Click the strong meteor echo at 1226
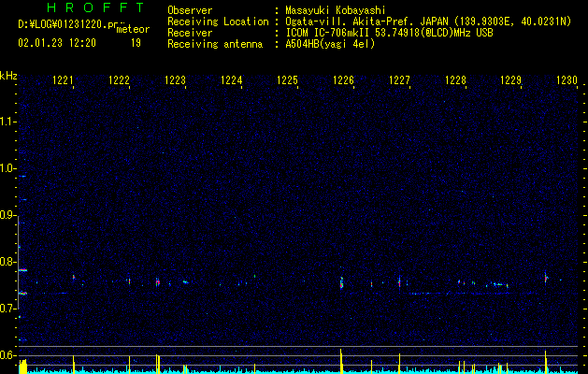 pyautogui.click(x=341, y=282)
